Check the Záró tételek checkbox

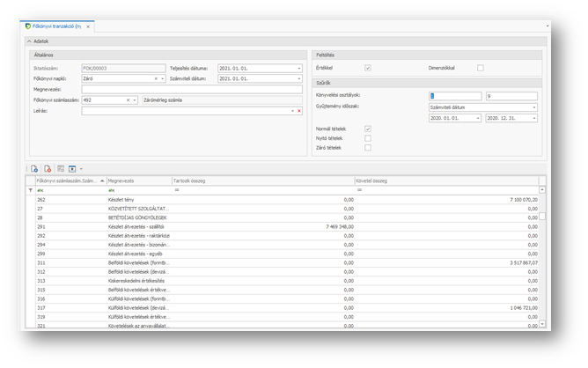click(368, 148)
